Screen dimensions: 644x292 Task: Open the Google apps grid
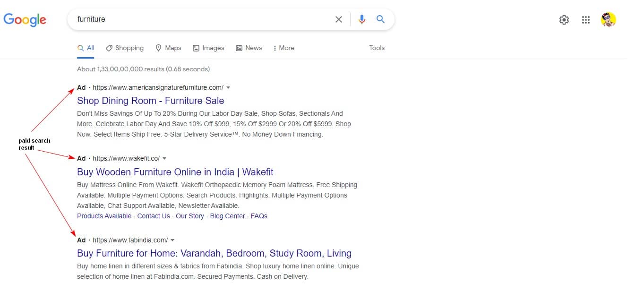pyautogui.click(x=586, y=20)
